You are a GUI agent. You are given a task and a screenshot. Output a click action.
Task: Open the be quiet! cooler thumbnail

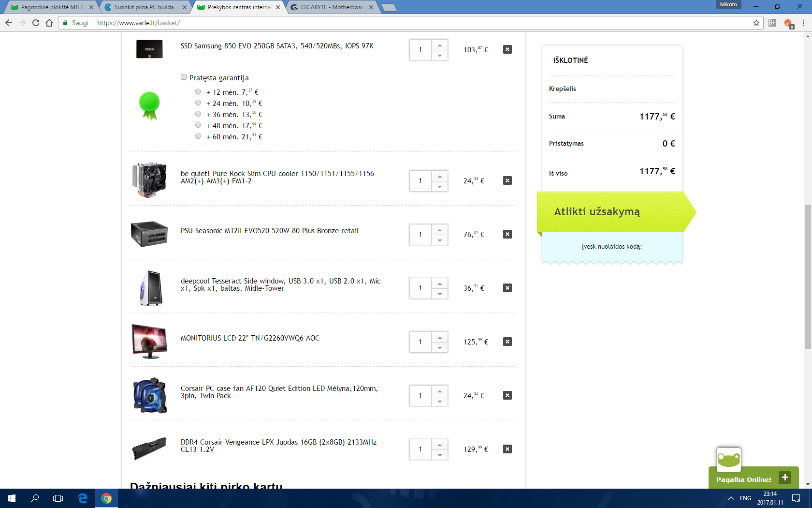tap(149, 180)
